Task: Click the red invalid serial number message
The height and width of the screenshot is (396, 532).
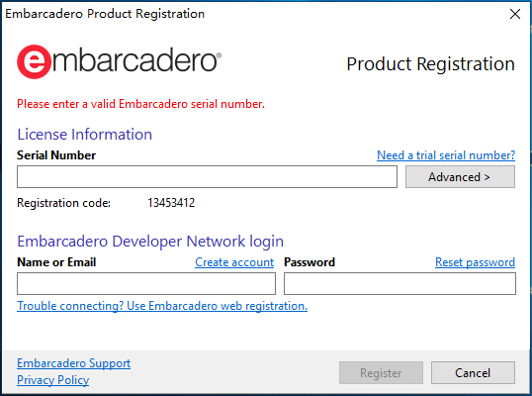Action: 140,104
